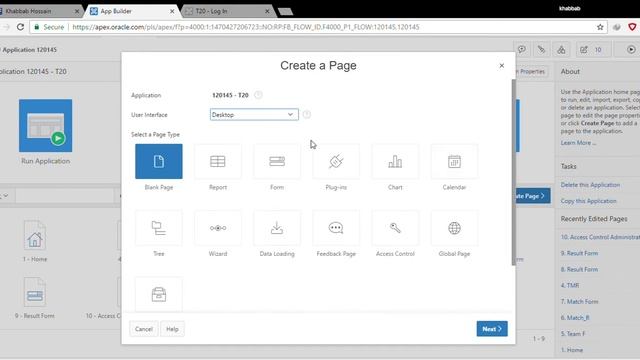Cancel the Create a Page dialog
Image resolution: width=640 pixels, height=360 pixels.
coord(144,329)
